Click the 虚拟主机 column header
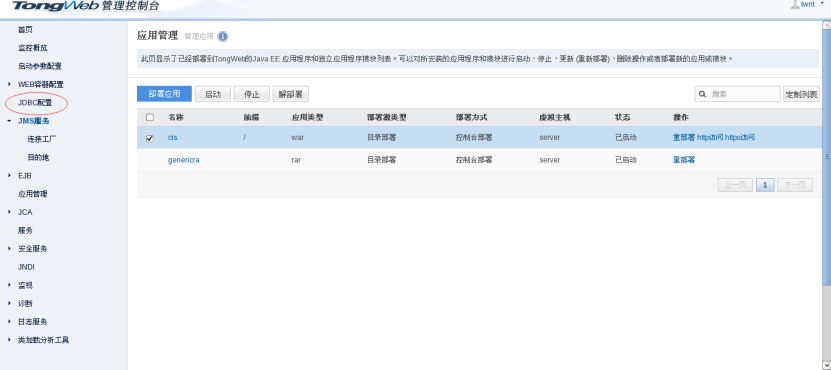831x370 pixels. tap(554, 117)
